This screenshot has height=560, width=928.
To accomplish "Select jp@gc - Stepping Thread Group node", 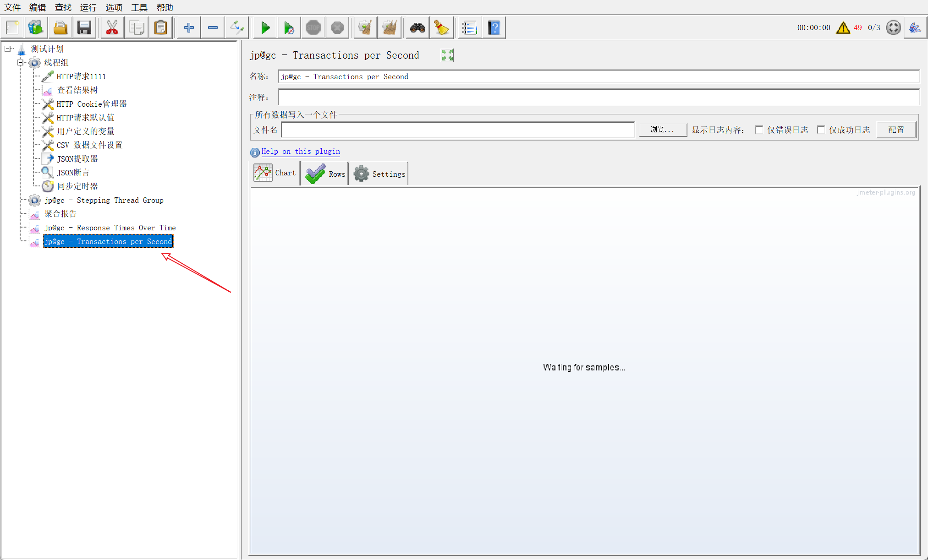I will (104, 200).
